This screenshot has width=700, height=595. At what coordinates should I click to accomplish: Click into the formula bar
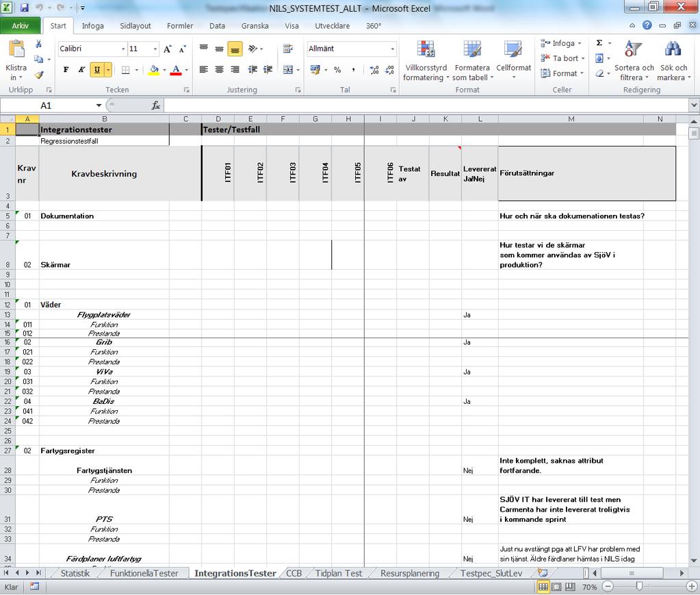[x=426, y=106]
